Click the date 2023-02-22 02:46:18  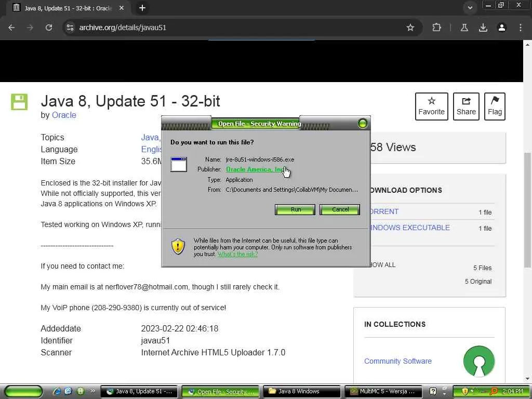(x=179, y=328)
